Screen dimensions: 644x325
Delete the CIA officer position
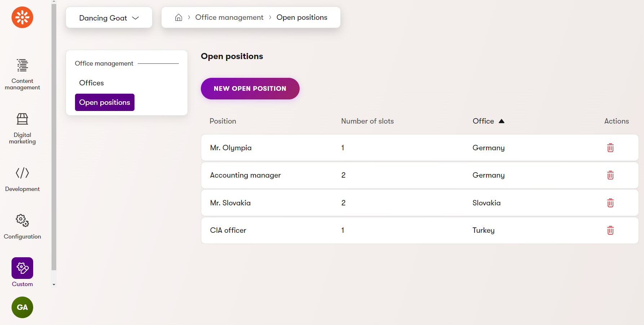coord(610,230)
